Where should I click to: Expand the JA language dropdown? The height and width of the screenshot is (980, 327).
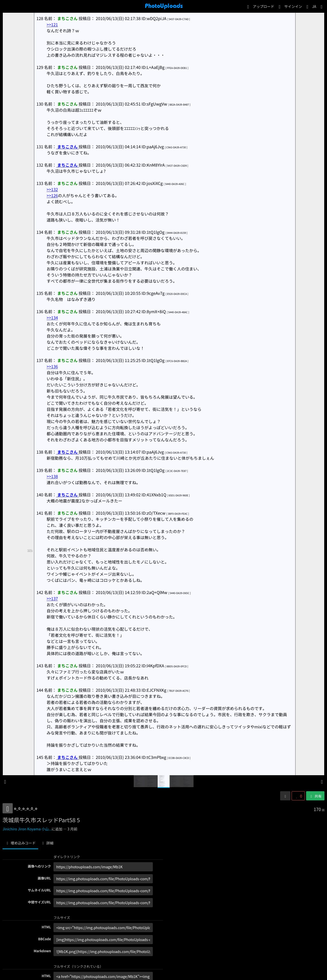[x=311, y=6]
